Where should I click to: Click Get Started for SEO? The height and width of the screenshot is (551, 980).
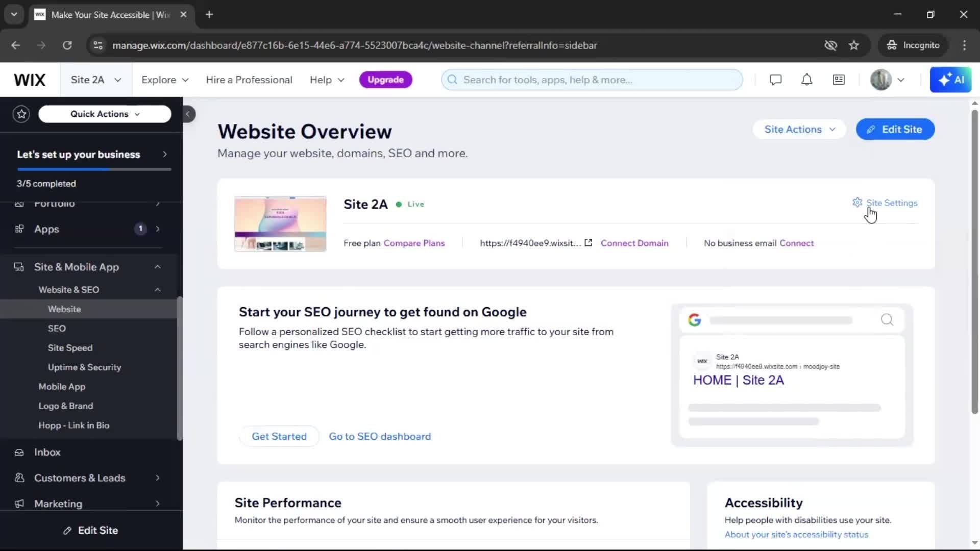pos(279,436)
